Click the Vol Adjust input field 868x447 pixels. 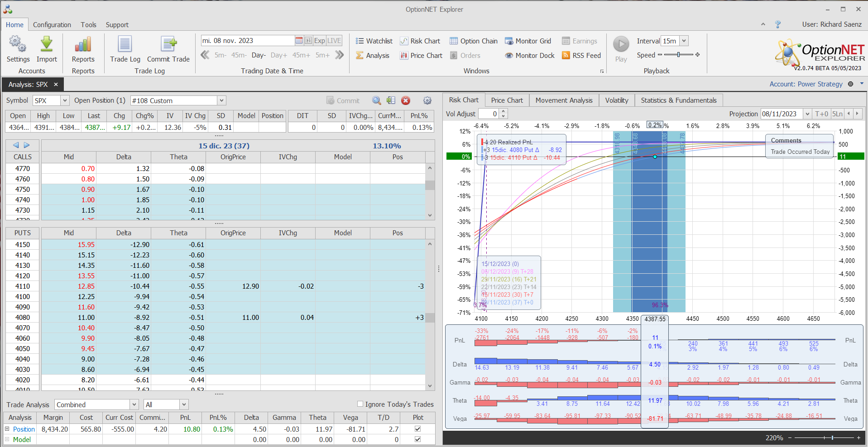[x=489, y=114]
